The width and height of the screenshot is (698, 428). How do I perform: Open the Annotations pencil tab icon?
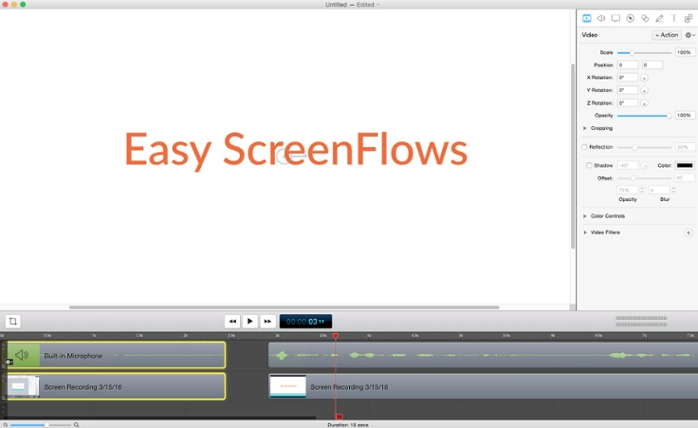point(659,18)
